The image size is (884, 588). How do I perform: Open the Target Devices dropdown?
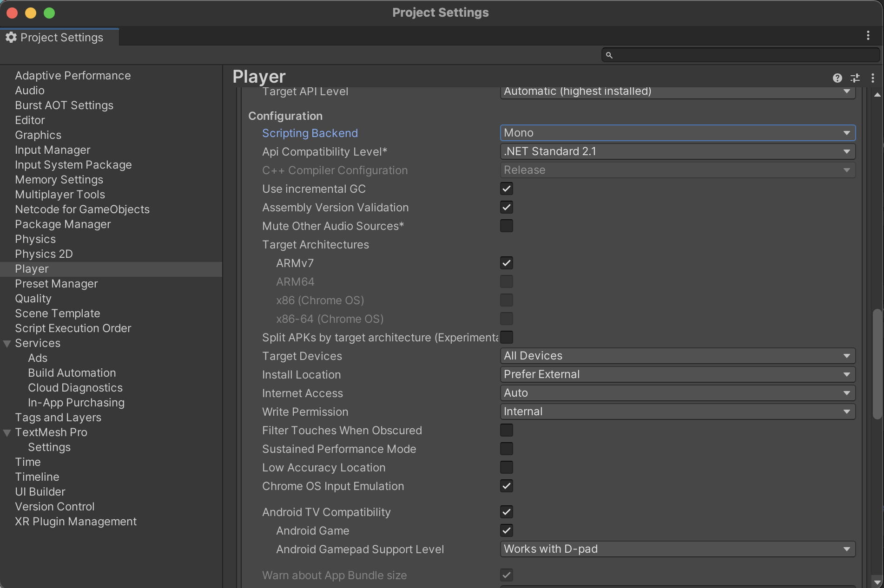(678, 356)
